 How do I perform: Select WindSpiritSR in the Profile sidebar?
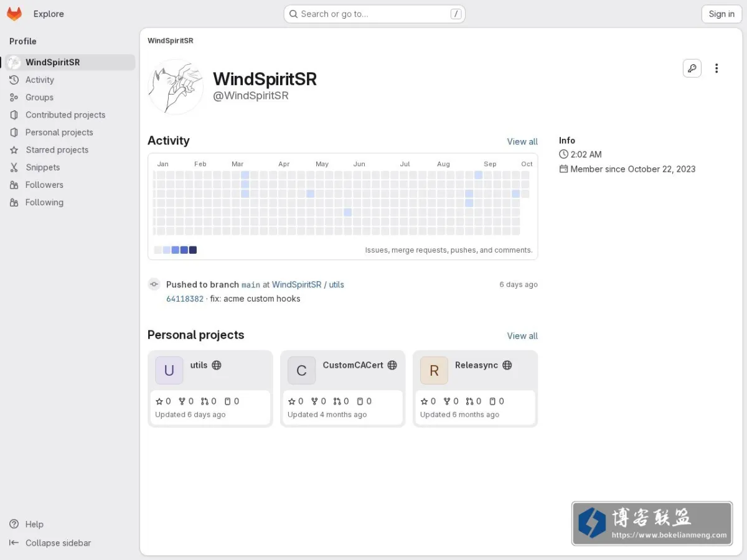click(70, 62)
